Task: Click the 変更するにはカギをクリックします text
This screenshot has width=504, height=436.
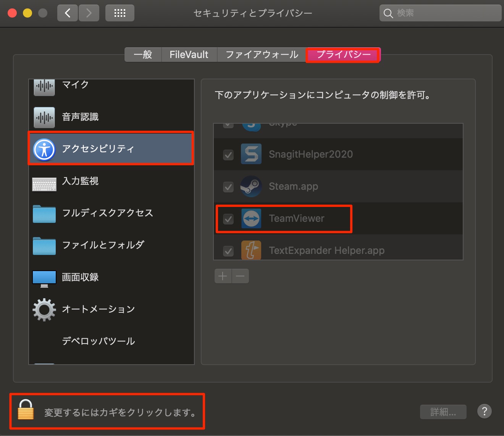Action: click(121, 413)
